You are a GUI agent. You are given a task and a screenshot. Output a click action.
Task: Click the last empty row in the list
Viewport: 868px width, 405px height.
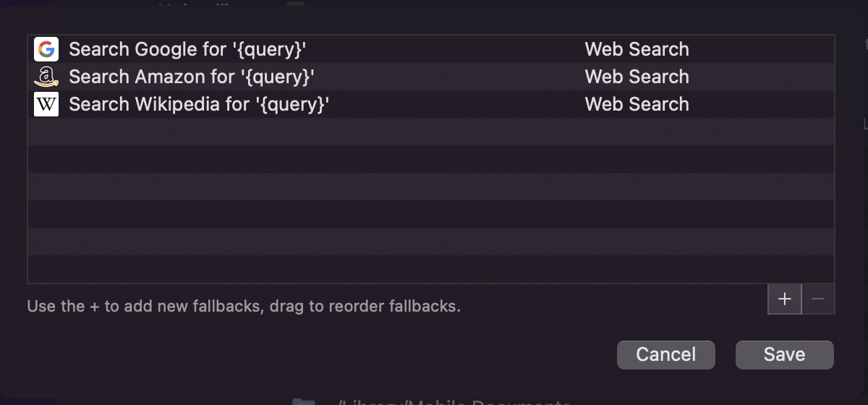(431, 269)
